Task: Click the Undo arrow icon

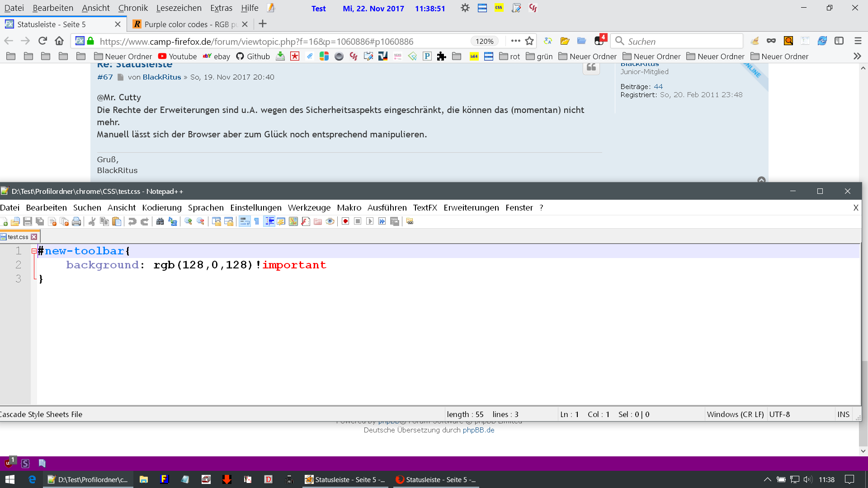Action: pos(132,221)
